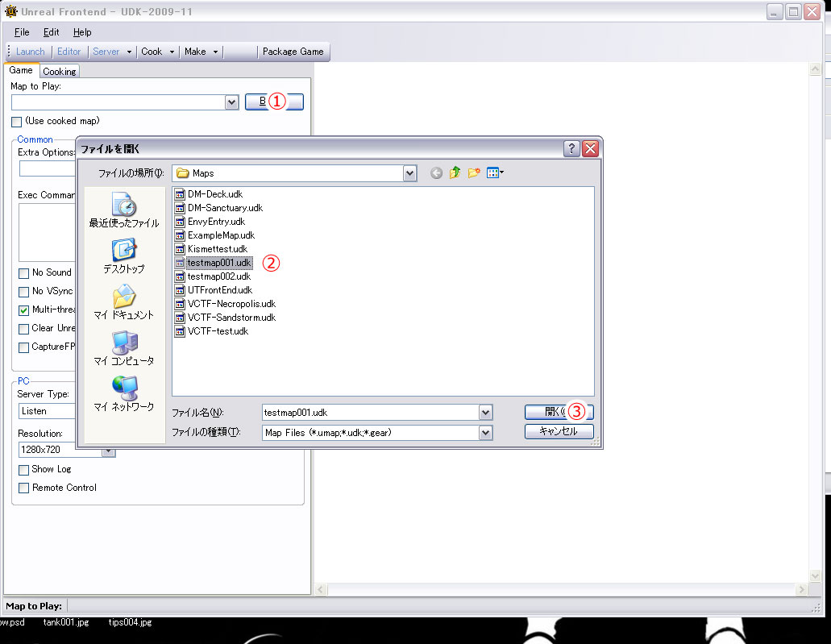This screenshot has height=644, width=831.
Task: Enable the Show Log checkbox
Action: [x=24, y=470]
